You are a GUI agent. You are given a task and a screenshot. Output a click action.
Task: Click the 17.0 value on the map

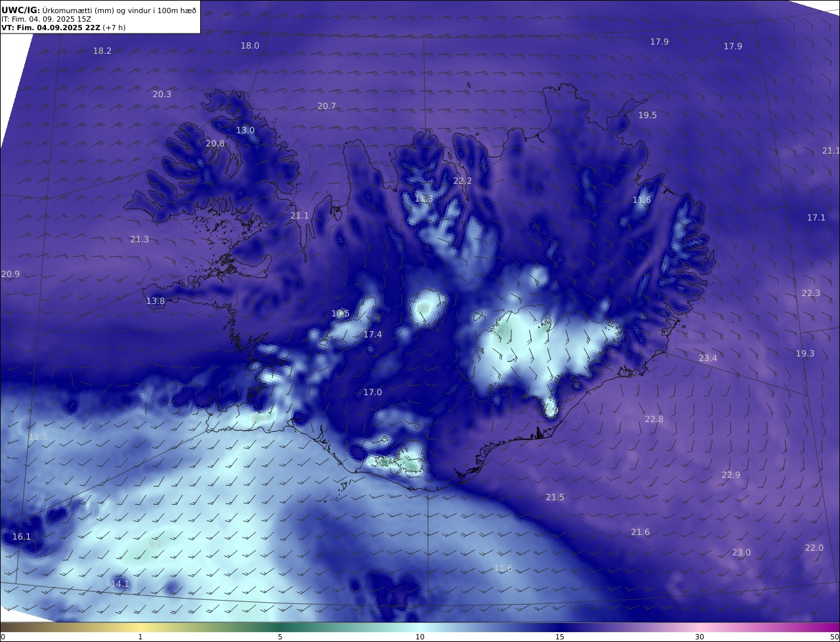pos(373,392)
